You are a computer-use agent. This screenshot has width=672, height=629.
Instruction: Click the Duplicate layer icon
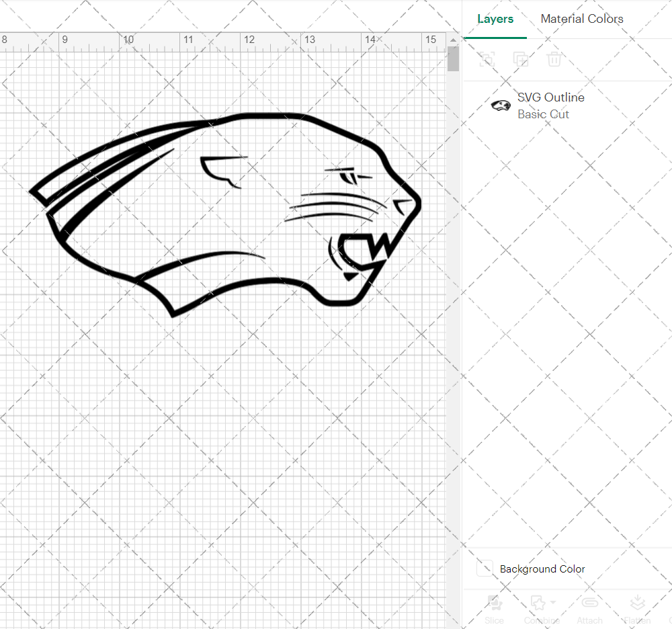[521, 59]
